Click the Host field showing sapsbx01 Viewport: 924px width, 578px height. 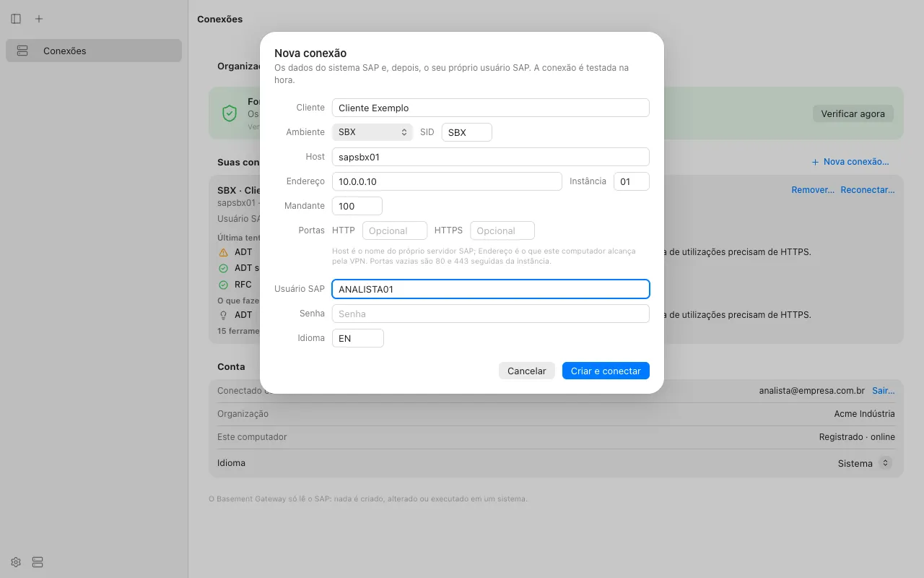(491, 157)
